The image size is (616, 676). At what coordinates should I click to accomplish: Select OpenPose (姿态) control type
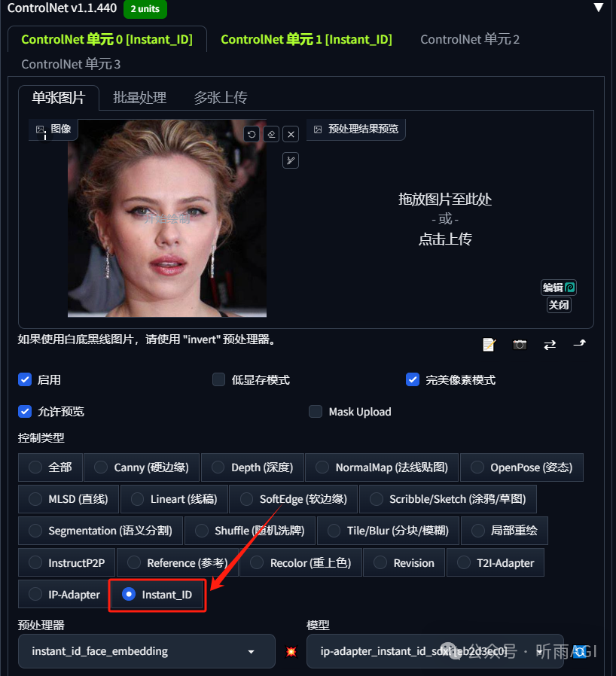click(x=522, y=467)
